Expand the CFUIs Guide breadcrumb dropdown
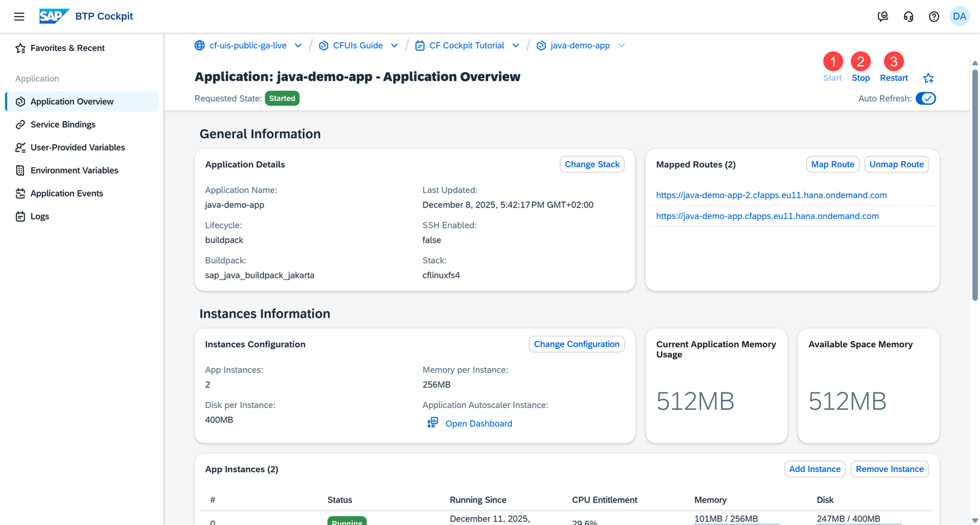Screen dimensions: 980x525 click(395, 46)
